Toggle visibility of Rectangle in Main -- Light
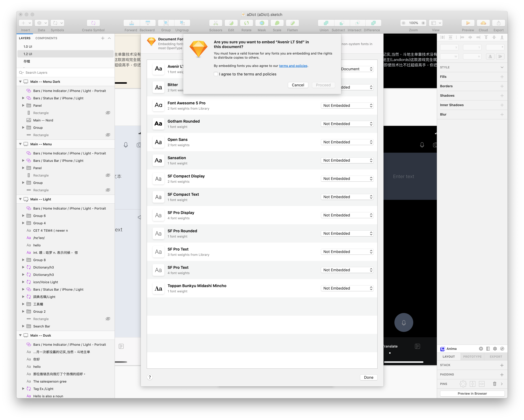Image resolution: width=524 pixels, height=420 pixels. tap(108, 319)
